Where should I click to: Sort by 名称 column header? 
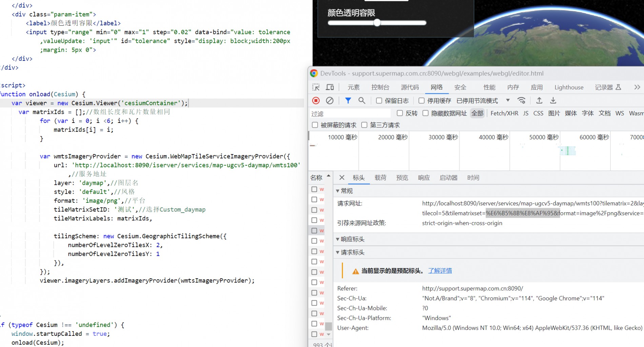pos(316,178)
